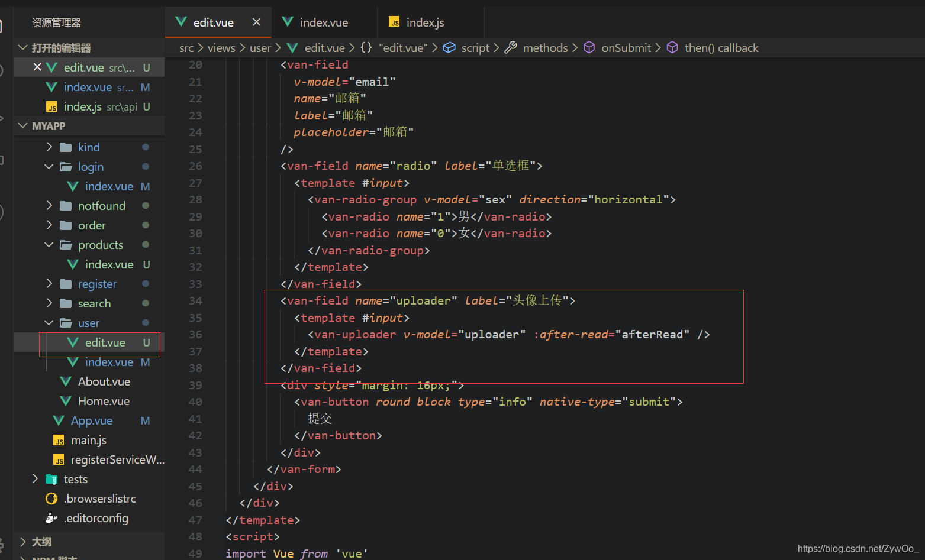
Task: Expand the kind folder
Action: tap(50, 147)
